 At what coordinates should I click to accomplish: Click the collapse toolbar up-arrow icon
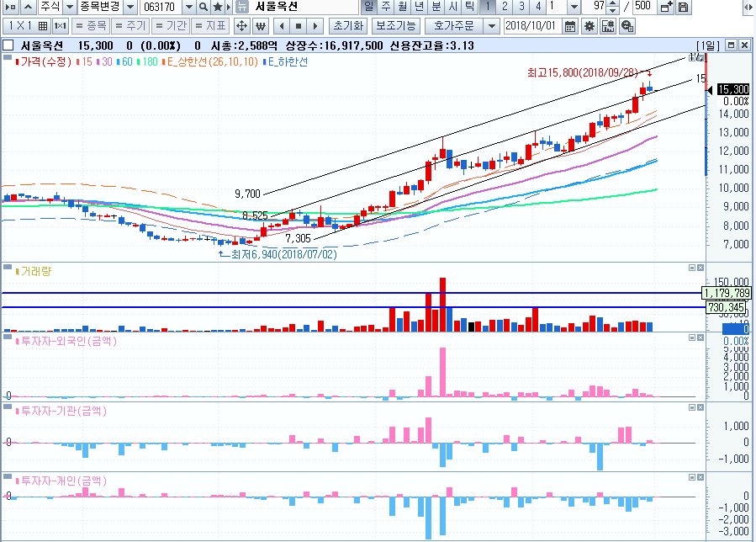pyautogui.click(x=28, y=7)
